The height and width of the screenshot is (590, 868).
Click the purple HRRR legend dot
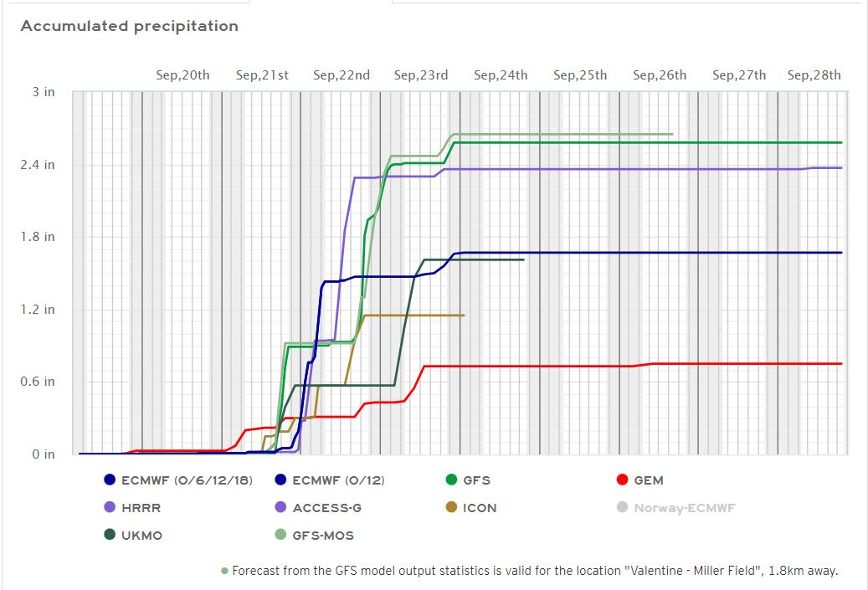[x=110, y=508]
